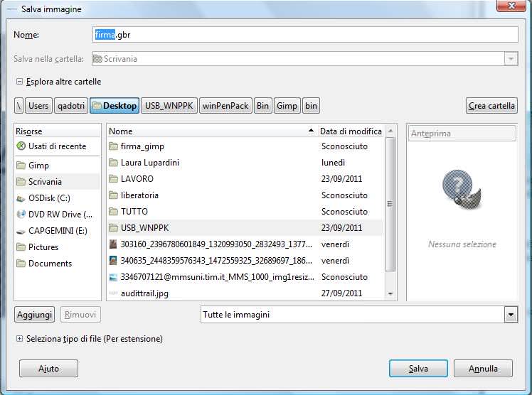Click the file list scroll up arrow
The image size is (532, 395).
click(390, 131)
